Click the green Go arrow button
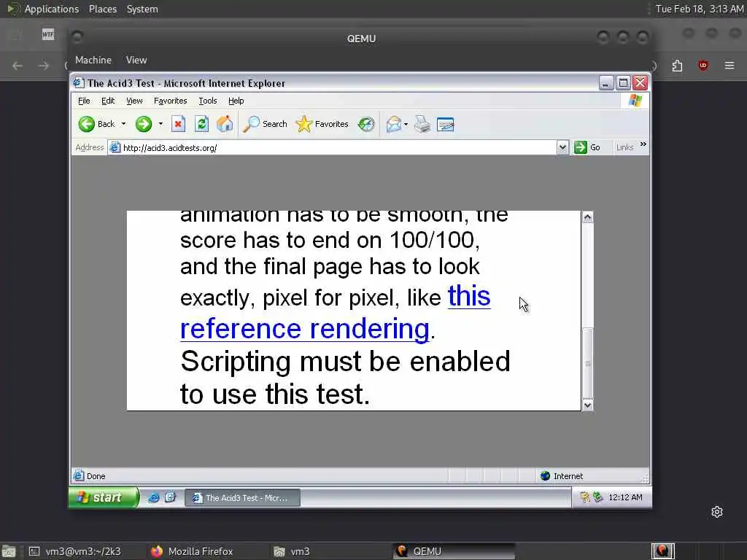 (580, 147)
